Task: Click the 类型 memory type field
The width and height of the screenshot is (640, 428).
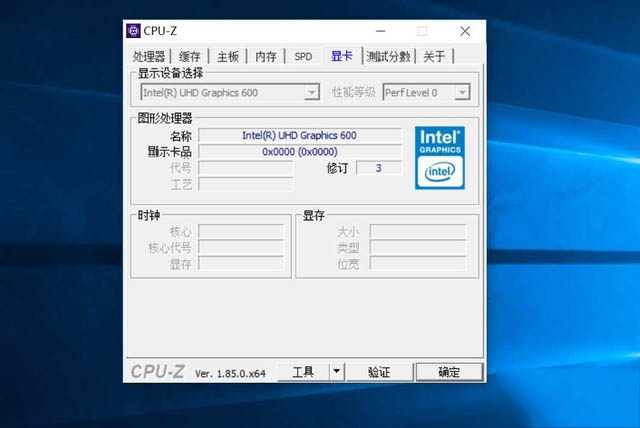Action: pos(418,247)
